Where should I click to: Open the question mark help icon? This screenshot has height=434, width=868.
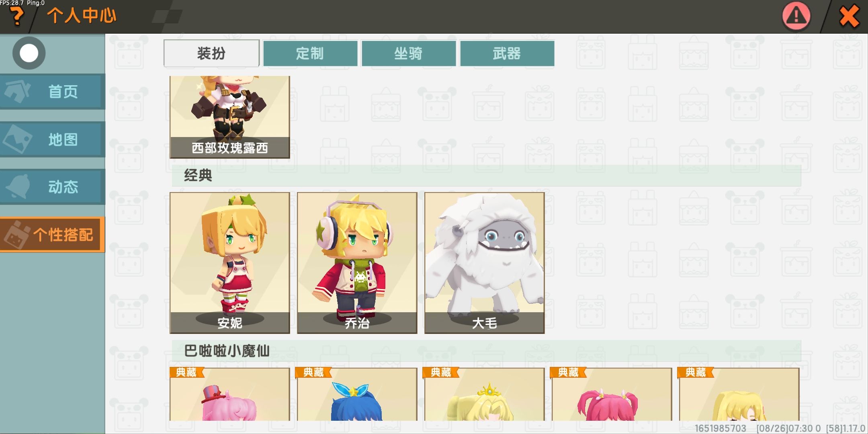(x=17, y=17)
